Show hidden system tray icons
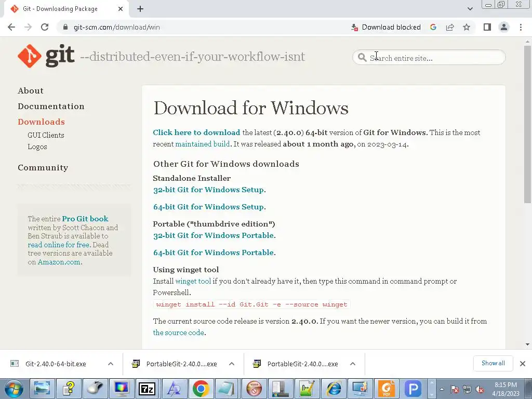Screen dimensions: 532x399 pos(442,389)
